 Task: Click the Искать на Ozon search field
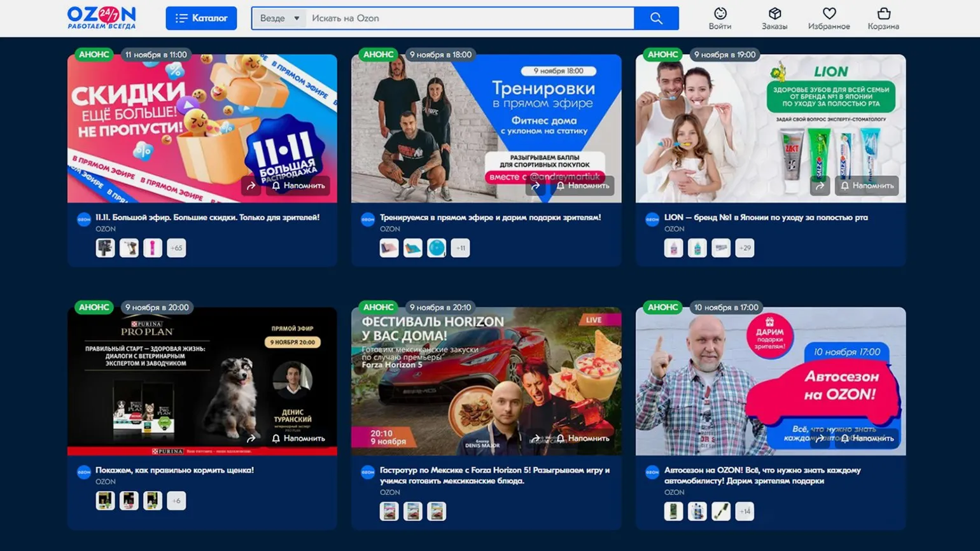coord(470,18)
